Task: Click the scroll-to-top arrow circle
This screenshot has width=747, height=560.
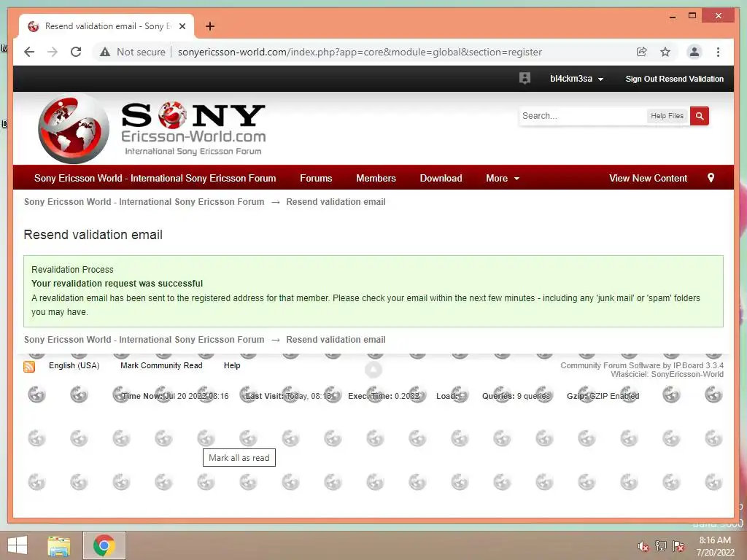Action: 373,370
